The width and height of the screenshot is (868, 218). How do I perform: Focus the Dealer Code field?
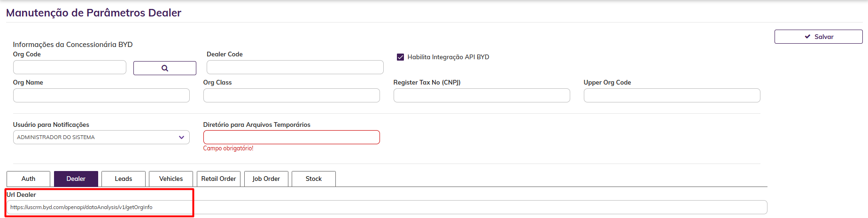[x=295, y=67]
